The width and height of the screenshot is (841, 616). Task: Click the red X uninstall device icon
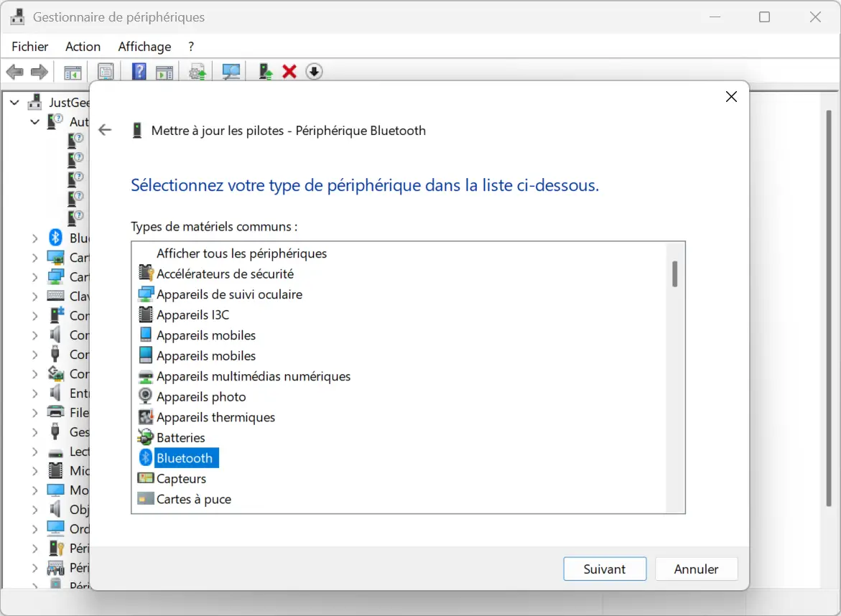289,71
